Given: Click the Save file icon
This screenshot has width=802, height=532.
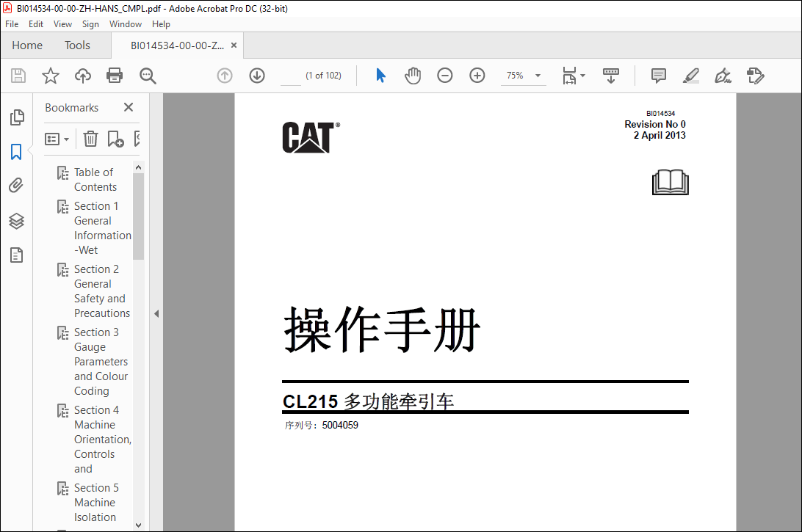Looking at the screenshot, I should (x=18, y=76).
